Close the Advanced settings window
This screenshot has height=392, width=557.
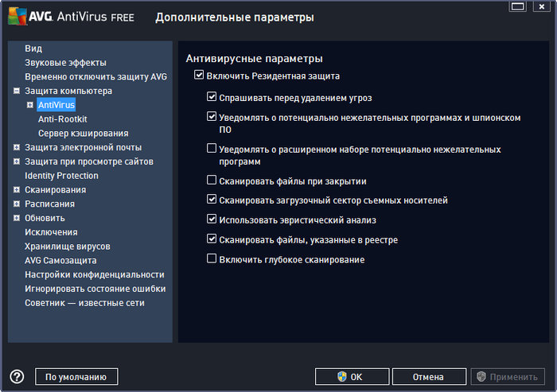tap(541, 6)
